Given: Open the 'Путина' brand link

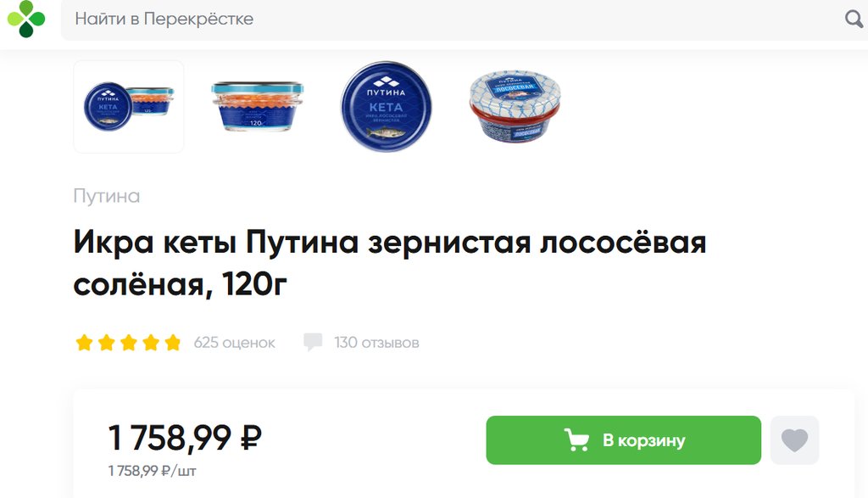Looking at the screenshot, I should pos(107,196).
